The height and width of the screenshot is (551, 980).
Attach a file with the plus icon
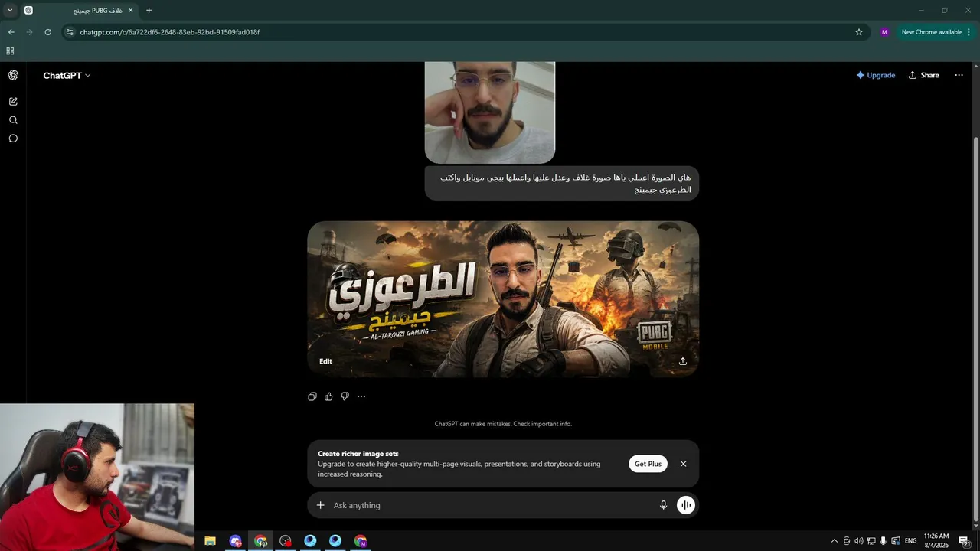321,505
